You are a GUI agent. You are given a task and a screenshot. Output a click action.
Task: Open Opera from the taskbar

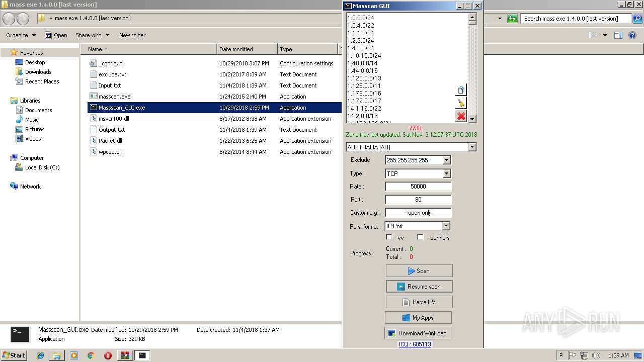pyautogui.click(x=108, y=355)
